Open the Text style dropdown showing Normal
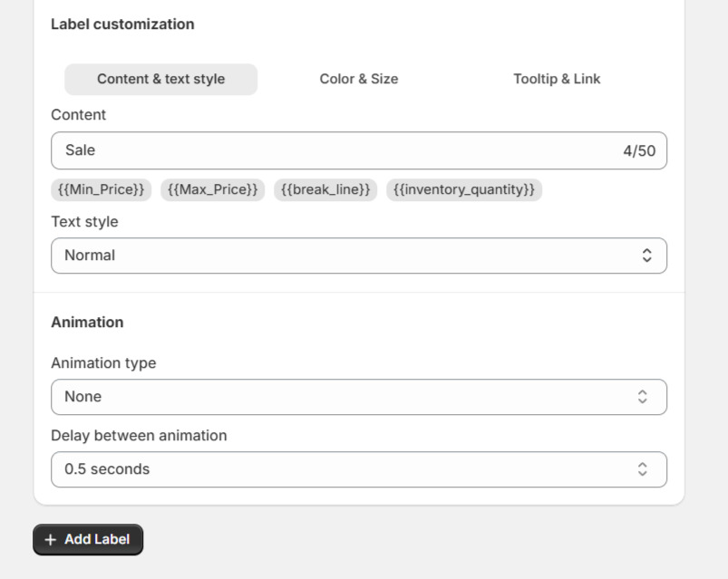Screen dimensions: 728x579 click(359, 256)
